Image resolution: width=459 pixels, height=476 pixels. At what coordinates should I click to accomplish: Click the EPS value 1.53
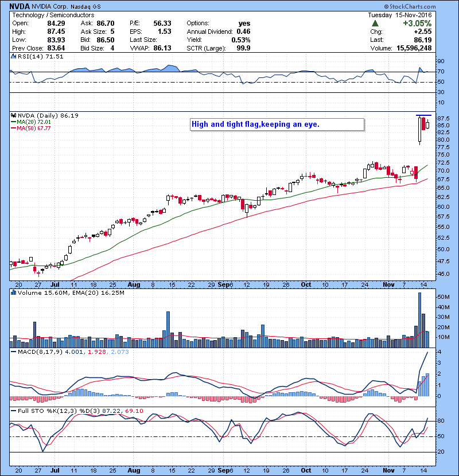(164, 32)
